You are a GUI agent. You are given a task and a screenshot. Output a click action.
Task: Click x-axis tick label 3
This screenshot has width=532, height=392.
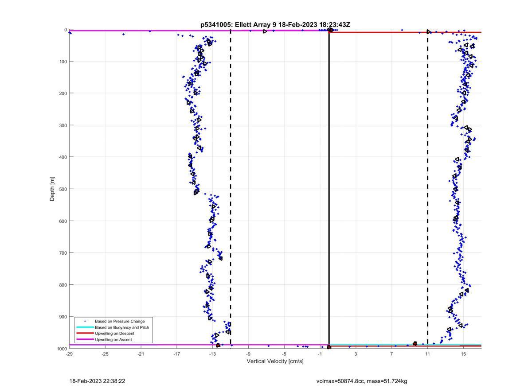coord(356,354)
